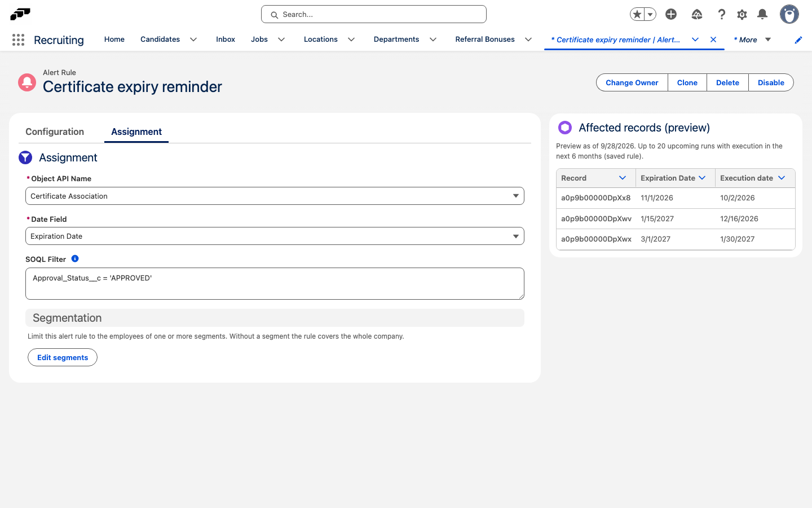
Task: Click the SOQL Filter info icon
Action: click(x=75, y=259)
